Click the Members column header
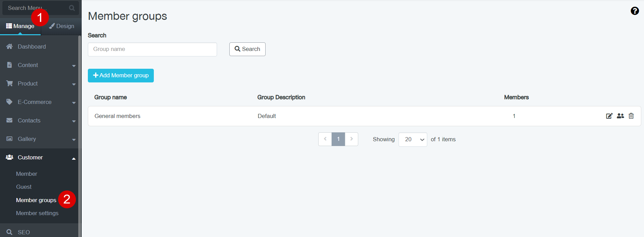644x237 pixels. pyautogui.click(x=516, y=97)
